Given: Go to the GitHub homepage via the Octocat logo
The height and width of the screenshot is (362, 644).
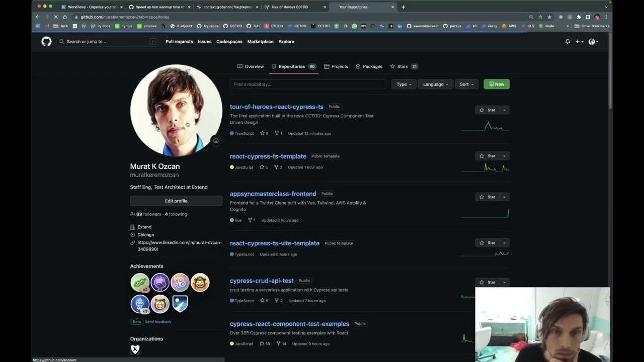Looking at the screenshot, I should pos(46,42).
